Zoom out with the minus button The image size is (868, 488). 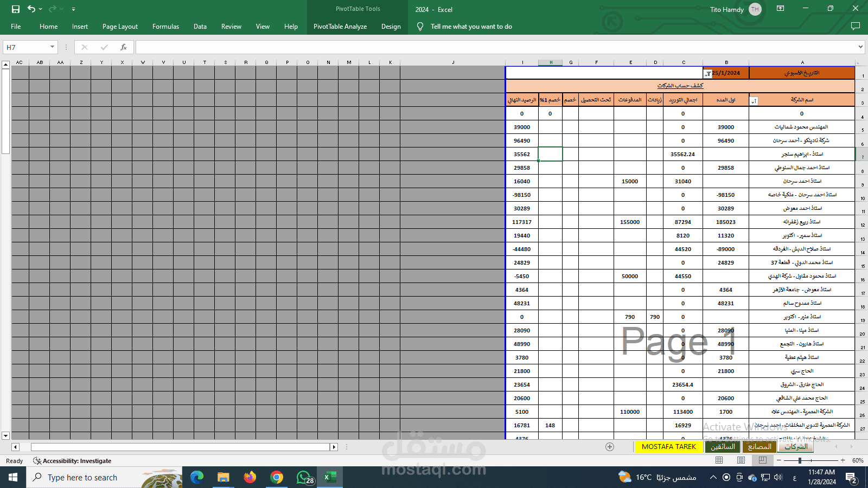[779, 460]
